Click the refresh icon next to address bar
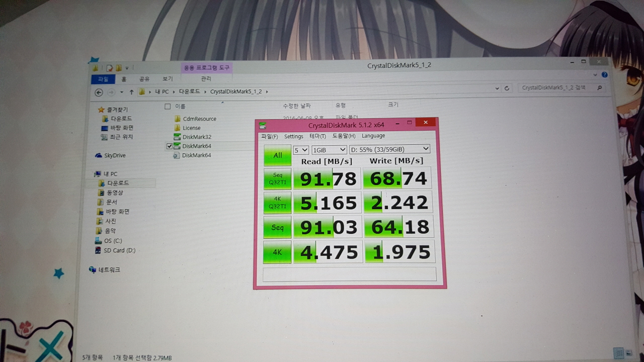Image resolution: width=644 pixels, height=362 pixels. [x=507, y=88]
